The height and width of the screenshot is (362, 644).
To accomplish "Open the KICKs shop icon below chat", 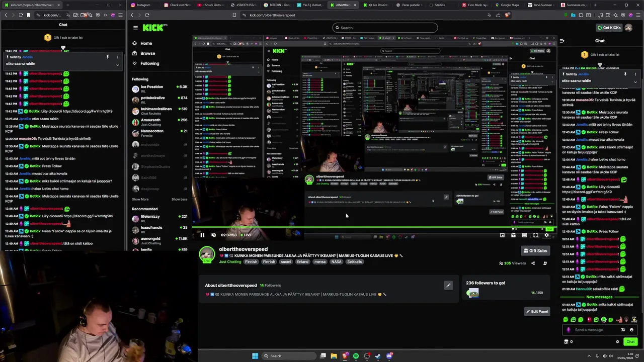I will coord(566,341).
